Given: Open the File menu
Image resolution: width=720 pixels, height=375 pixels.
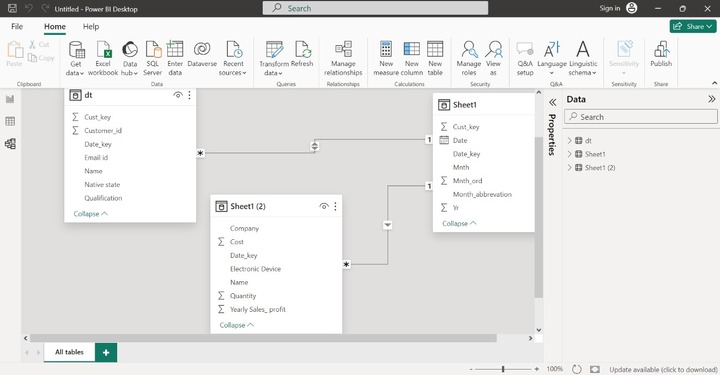Looking at the screenshot, I should coord(17,27).
